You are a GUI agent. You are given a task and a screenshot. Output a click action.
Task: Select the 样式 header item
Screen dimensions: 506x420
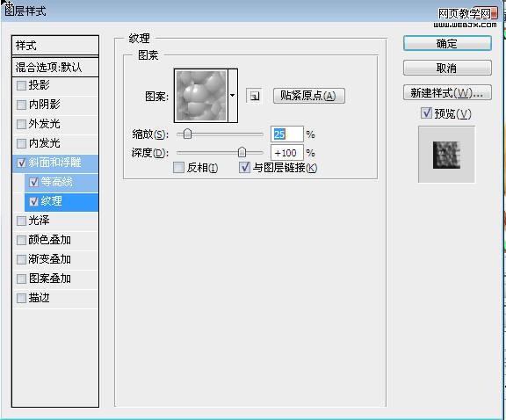point(55,46)
